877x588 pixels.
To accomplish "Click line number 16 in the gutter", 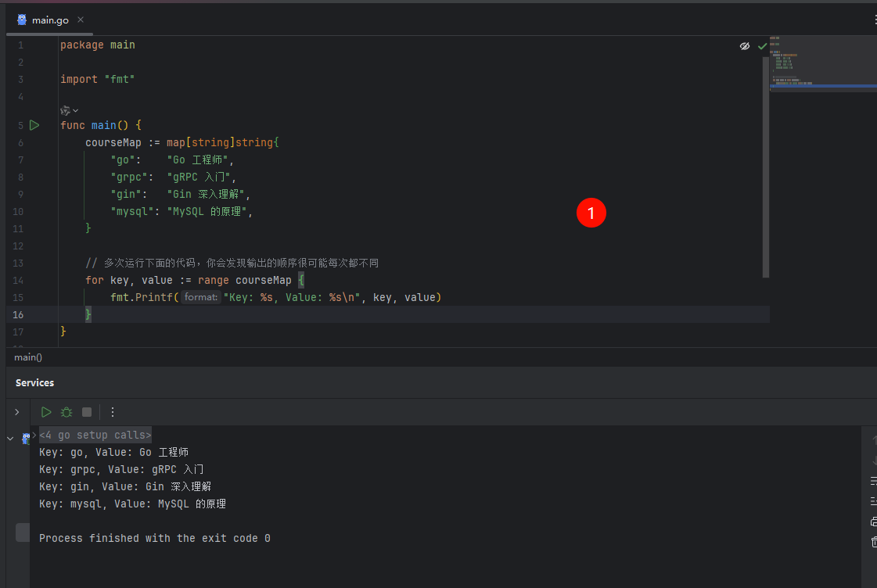I will pos(18,314).
